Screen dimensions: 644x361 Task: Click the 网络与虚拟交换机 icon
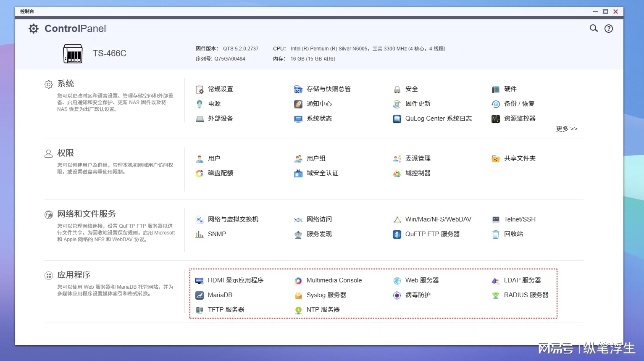click(x=200, y=219)
